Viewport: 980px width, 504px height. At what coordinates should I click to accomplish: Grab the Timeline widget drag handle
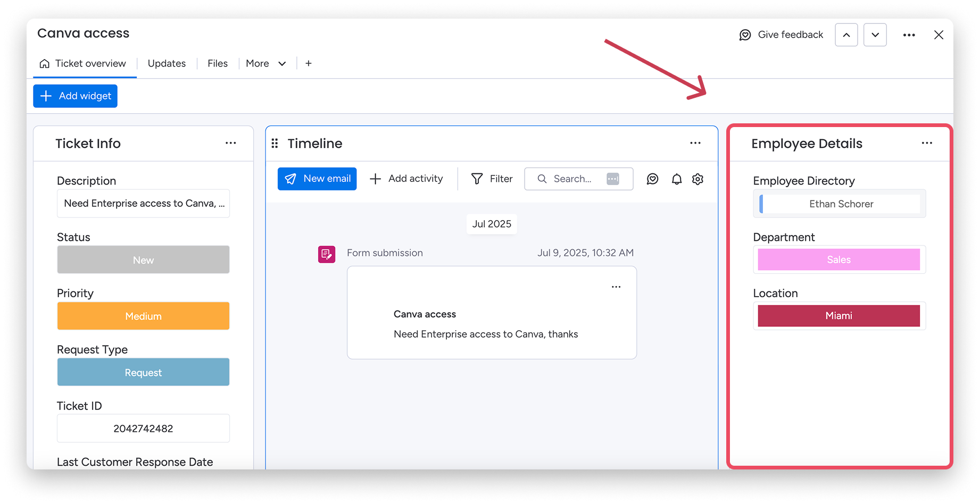pos(275,144)
